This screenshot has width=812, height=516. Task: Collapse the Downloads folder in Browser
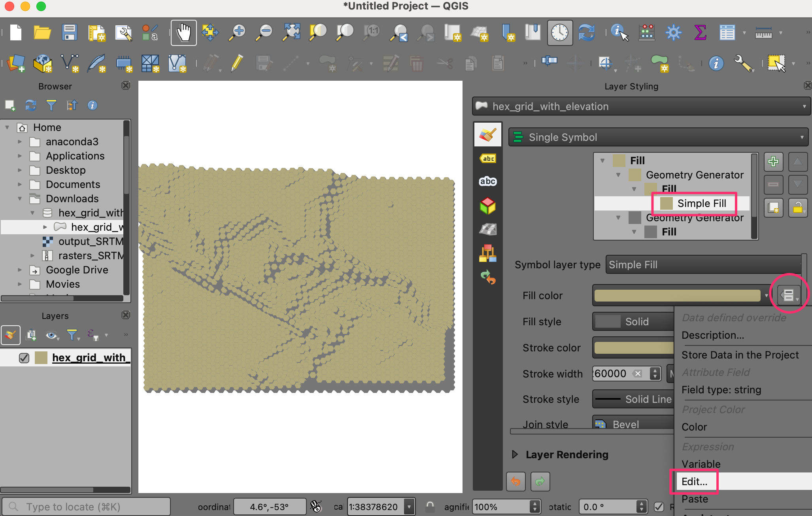[x=20, y=199]
